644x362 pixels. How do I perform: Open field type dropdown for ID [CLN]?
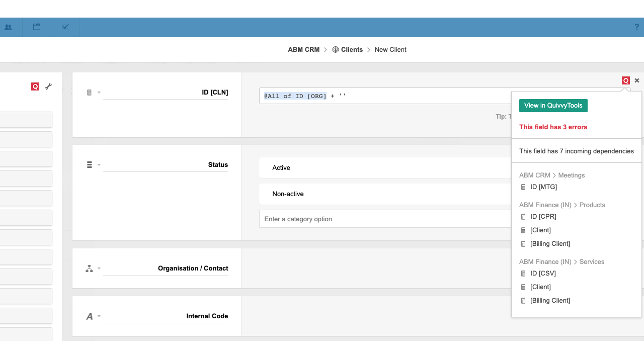(93, 93)
